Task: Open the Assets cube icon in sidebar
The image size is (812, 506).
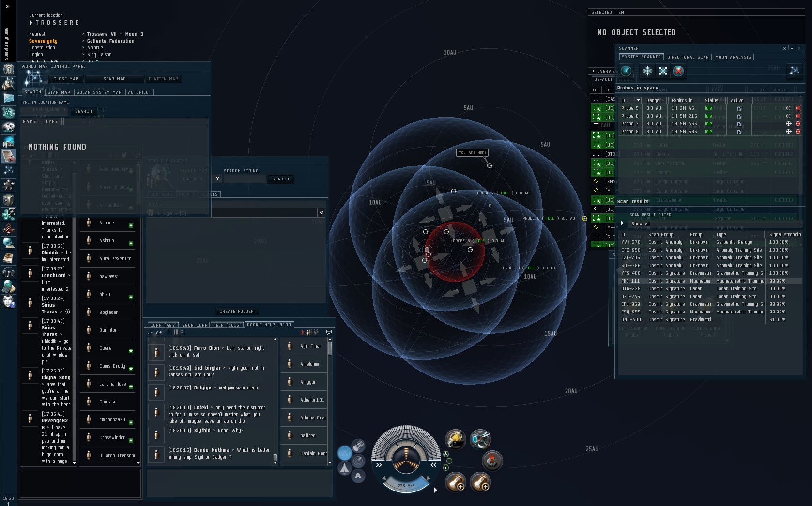Action: 9,200
